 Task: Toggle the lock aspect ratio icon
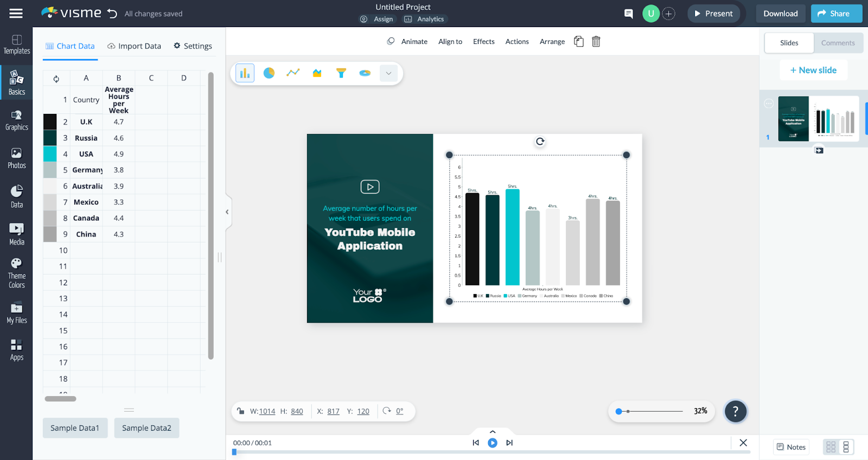(x=240, y=411)
